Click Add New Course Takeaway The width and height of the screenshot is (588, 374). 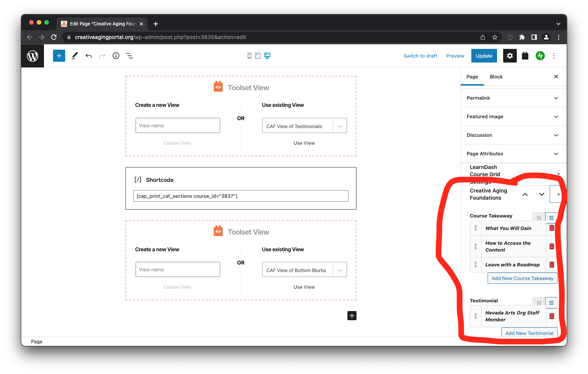coord(522,278)
